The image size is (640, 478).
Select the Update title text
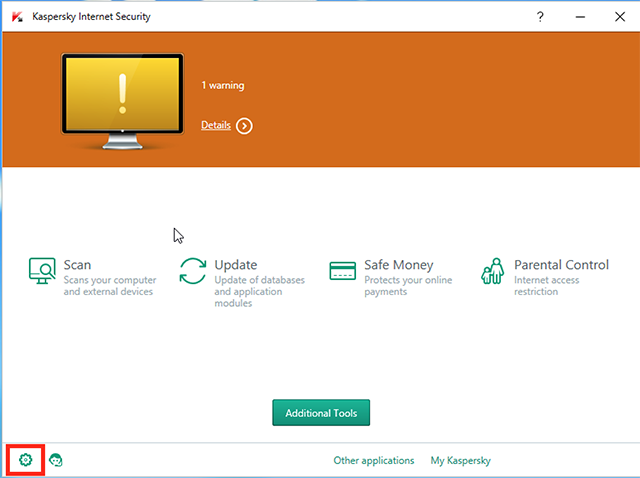(x=236, y=265)
